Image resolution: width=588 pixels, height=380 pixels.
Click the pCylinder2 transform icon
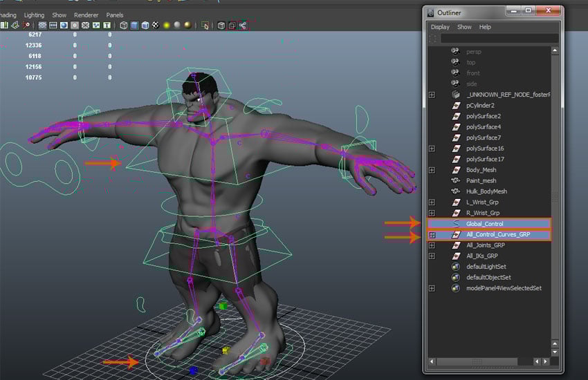tap(455, 105)
